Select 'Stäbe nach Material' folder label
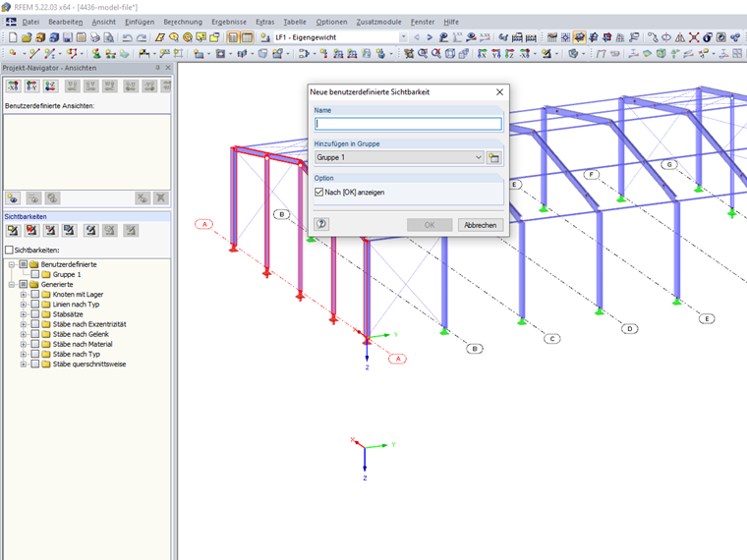Screen dimensions: 747x560 pos(83,344)
